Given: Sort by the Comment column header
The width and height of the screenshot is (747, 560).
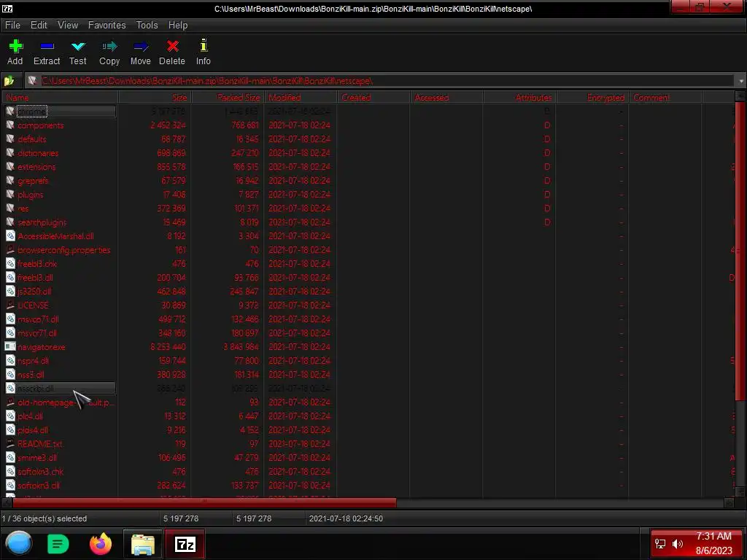Looking at the screenshot, I should click(665, 98).
